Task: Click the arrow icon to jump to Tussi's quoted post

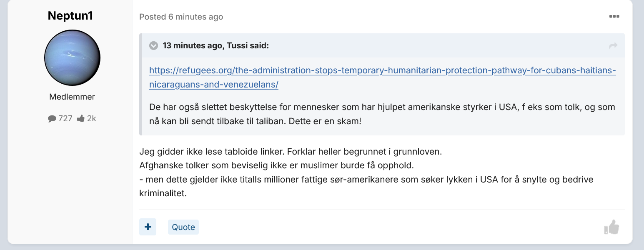Action: point(613,46)
